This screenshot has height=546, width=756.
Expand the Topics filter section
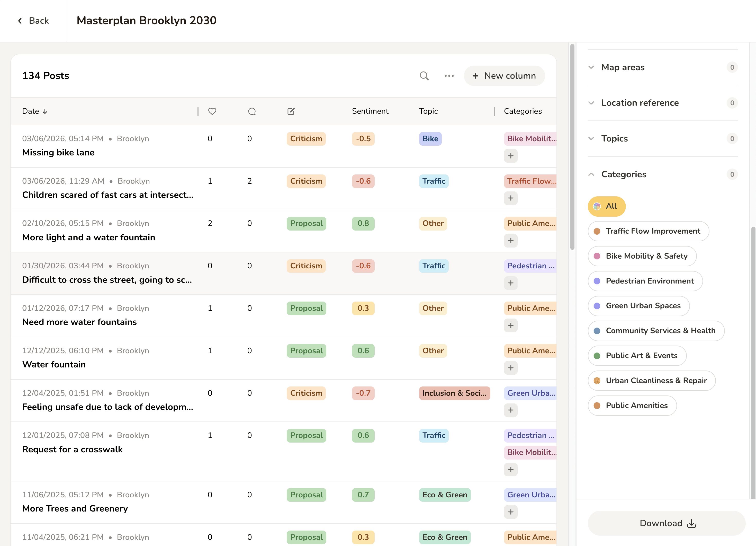tap(663, 138)
